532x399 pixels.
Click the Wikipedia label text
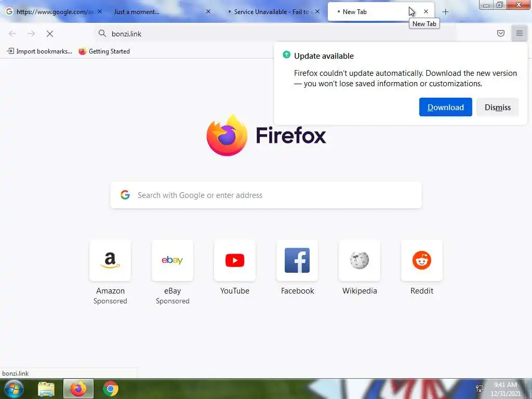click(x=360, y=291)
